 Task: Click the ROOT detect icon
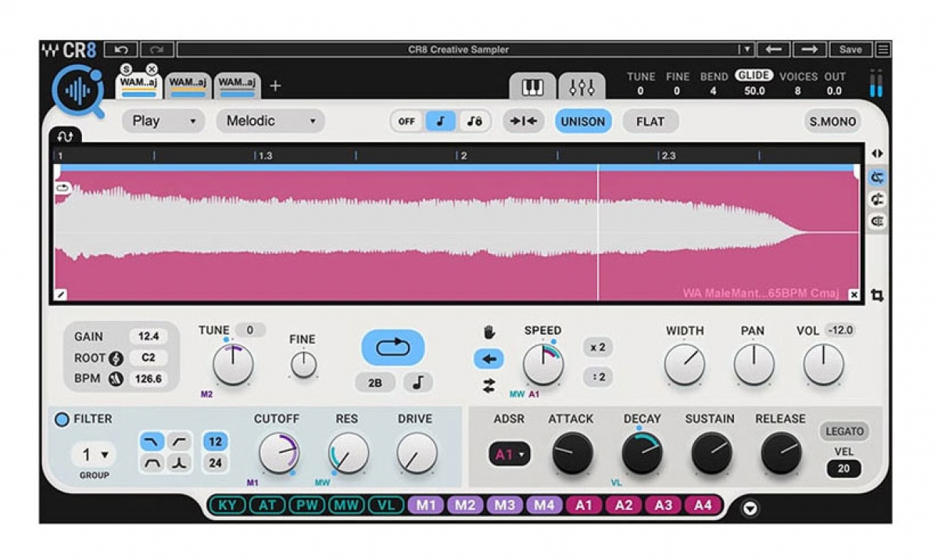point(117,358)
